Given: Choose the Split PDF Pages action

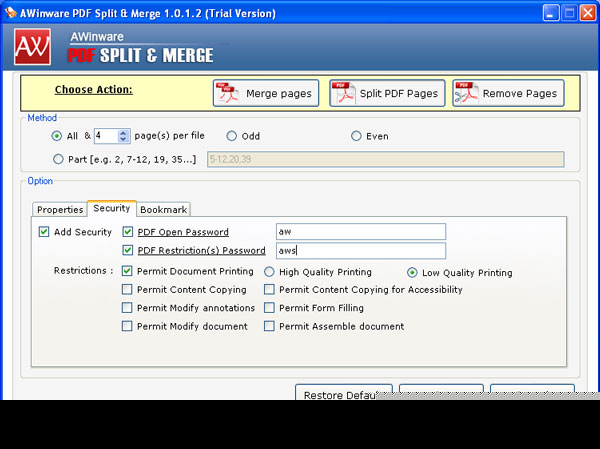Looking at the screenshot, I should pyautogui.click(x=387, y=93).
